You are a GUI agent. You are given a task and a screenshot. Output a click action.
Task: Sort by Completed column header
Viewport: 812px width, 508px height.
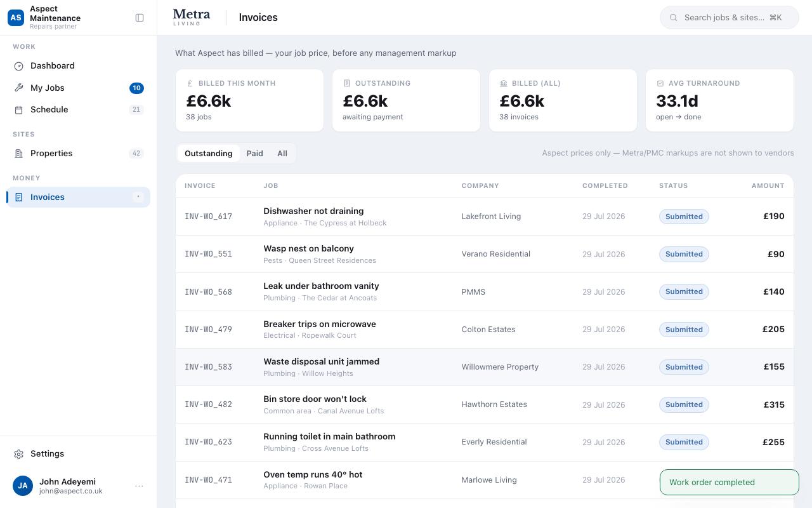(605, 186)
